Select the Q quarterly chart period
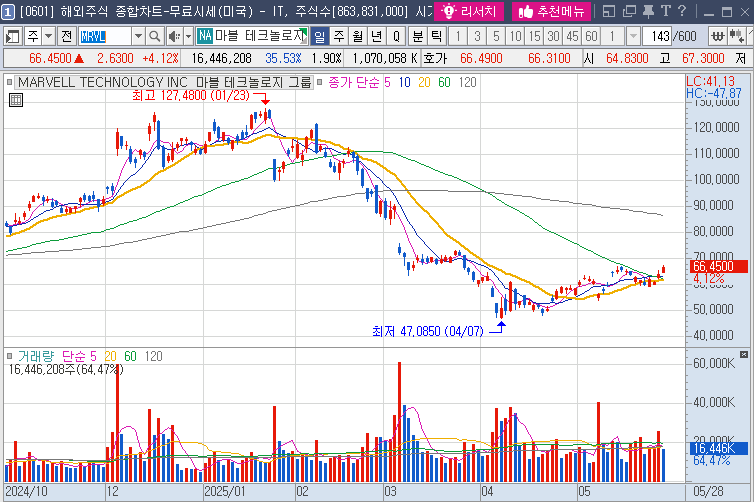 (396, 36)
